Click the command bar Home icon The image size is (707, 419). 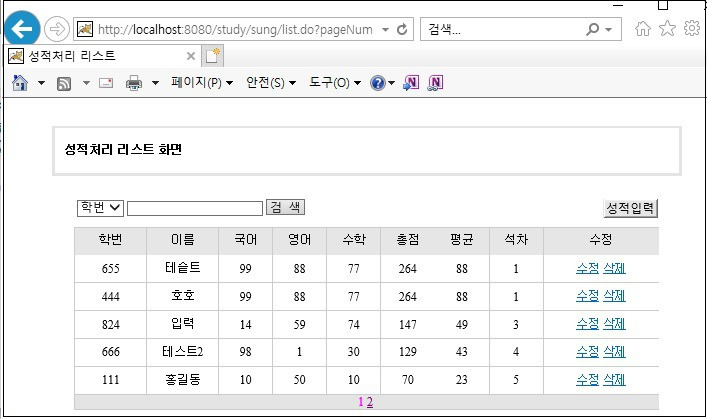point(20,83)
